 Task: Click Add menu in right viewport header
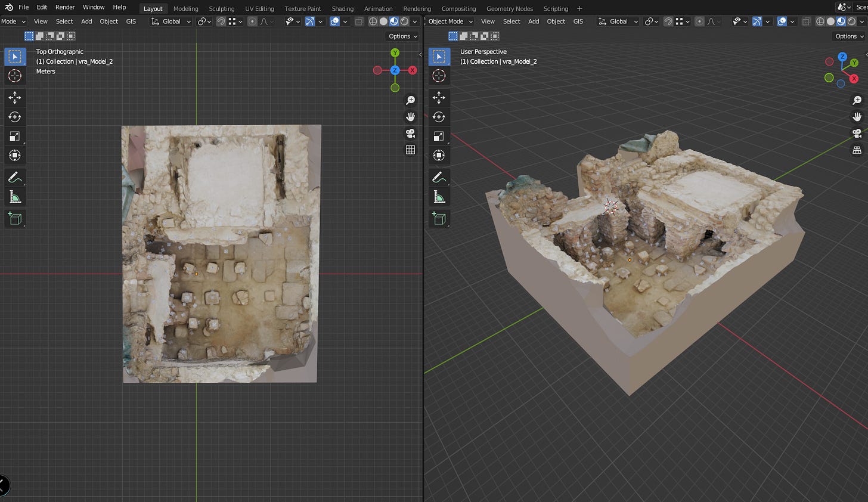pos(534,21)
